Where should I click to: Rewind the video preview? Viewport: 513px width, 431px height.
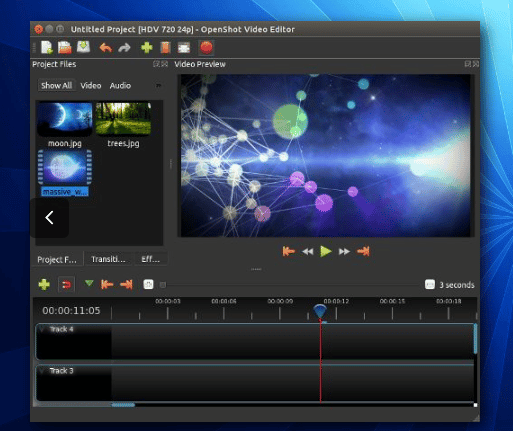pyautogui.click(x=307, y=251)
